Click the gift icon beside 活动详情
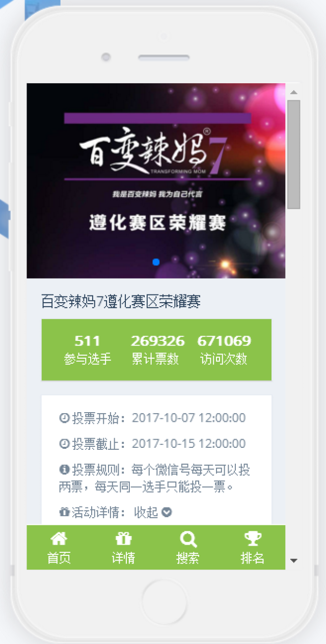Viewport: 326px width, 644px height. pyautogui.click(x=65, y=512)
